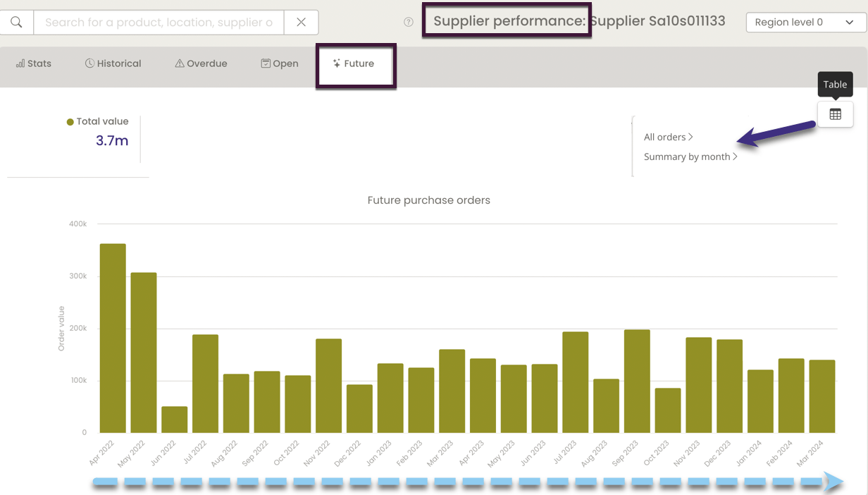Image resolution: width=868 pixels, height=495 pixels.
Task: Open the help question mark icon
Action: (x=409, y=22)
